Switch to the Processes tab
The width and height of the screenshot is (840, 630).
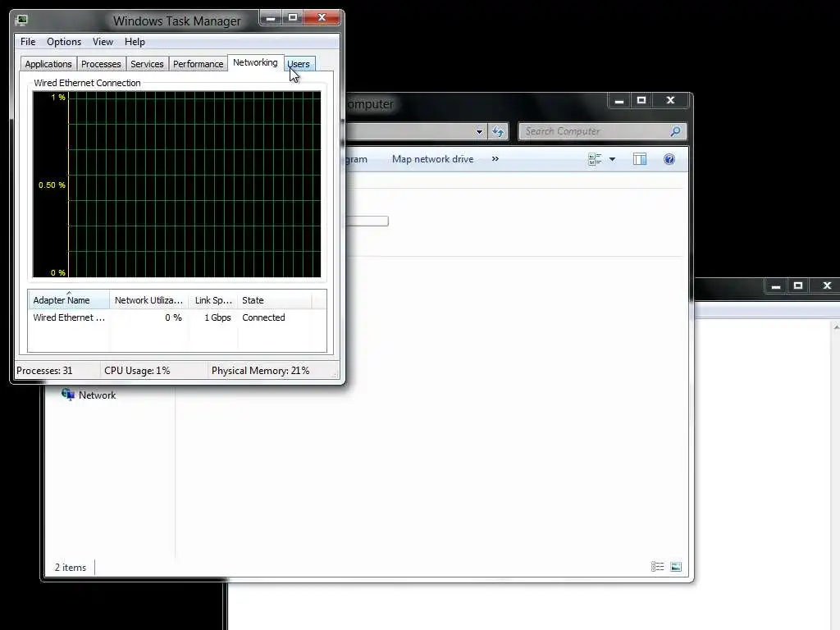(x=101, y=64)
